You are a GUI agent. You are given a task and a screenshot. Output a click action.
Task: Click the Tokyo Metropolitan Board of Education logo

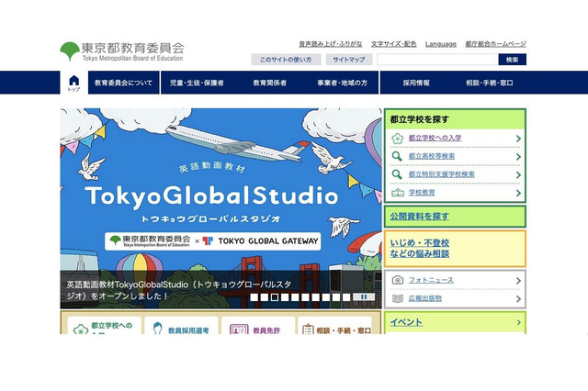[x=121, y=51]
